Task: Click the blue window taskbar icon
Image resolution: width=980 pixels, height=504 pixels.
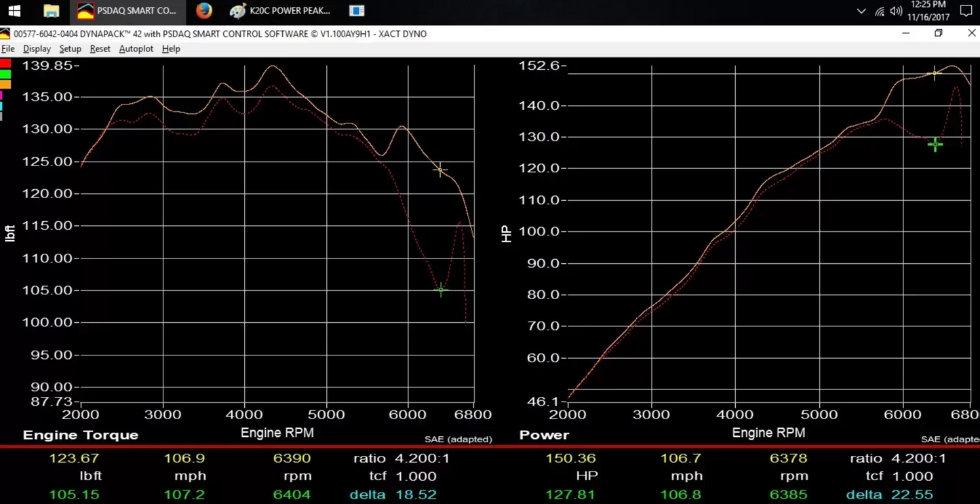Action: point(357,11)
